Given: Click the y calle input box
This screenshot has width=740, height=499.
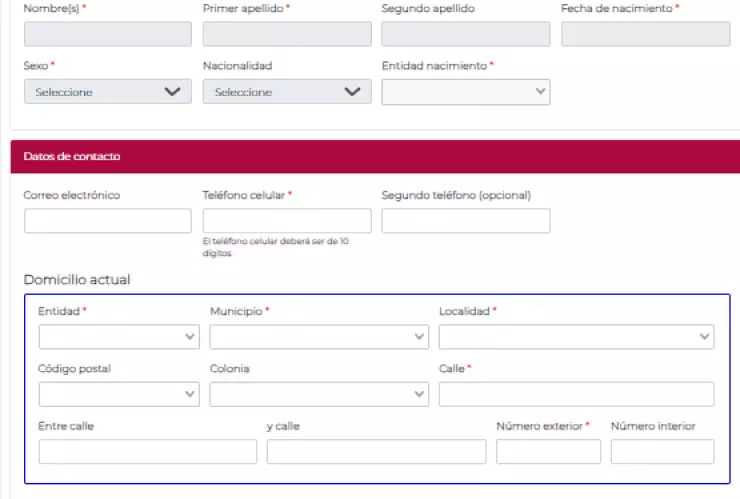Looking at the screenshot, I should (376, 452).
